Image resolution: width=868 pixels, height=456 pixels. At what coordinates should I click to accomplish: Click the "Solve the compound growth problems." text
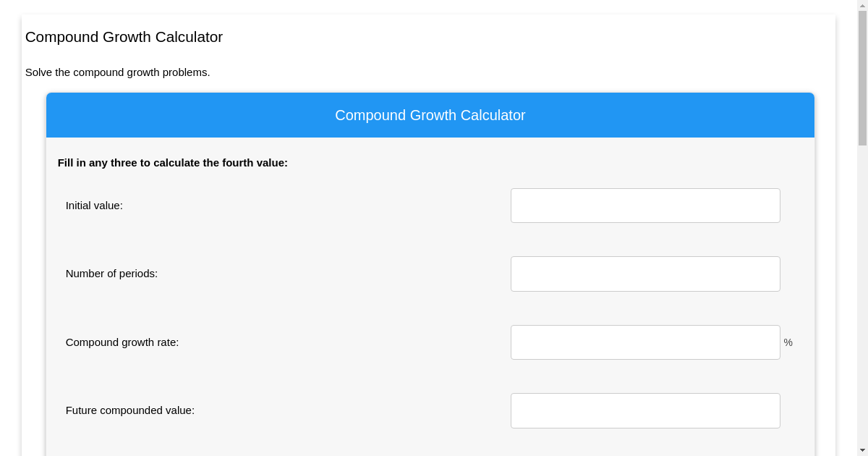click(117, 72)
